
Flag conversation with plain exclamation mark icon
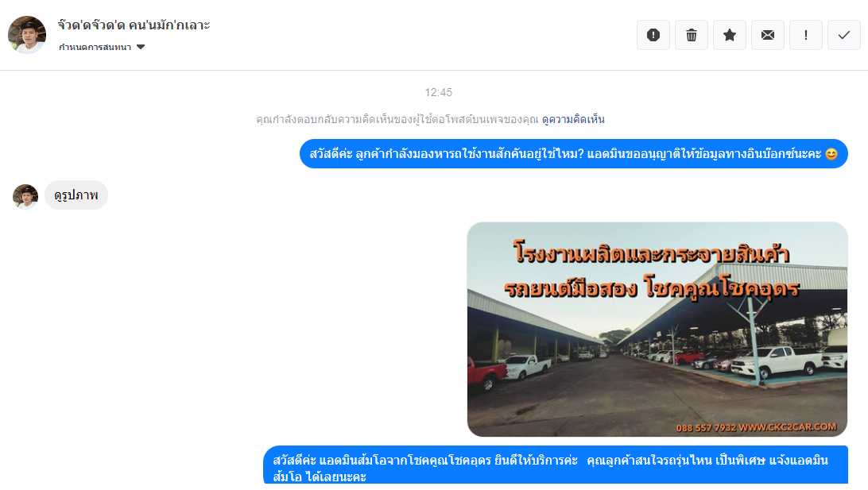click(x=806, y=36)
